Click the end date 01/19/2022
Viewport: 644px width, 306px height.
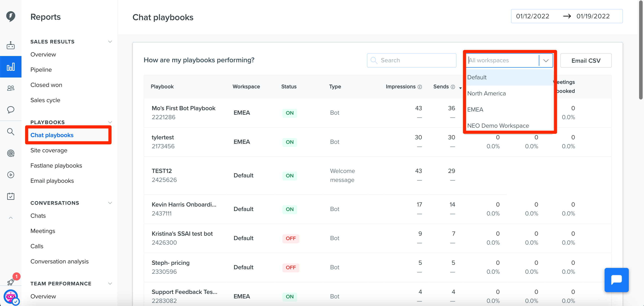(593, 16)
